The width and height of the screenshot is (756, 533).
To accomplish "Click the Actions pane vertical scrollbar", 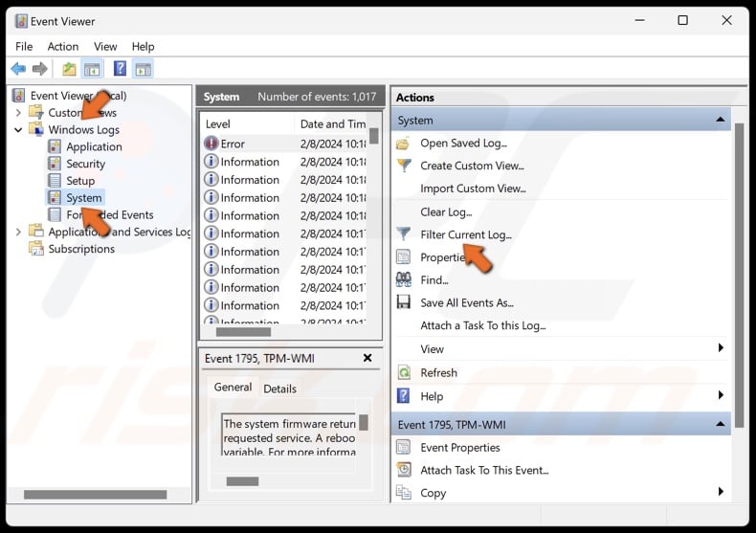I will 740,275.
